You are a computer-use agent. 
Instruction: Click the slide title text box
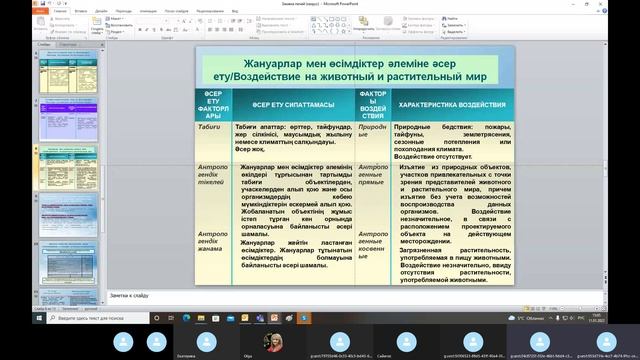[350, 70]
